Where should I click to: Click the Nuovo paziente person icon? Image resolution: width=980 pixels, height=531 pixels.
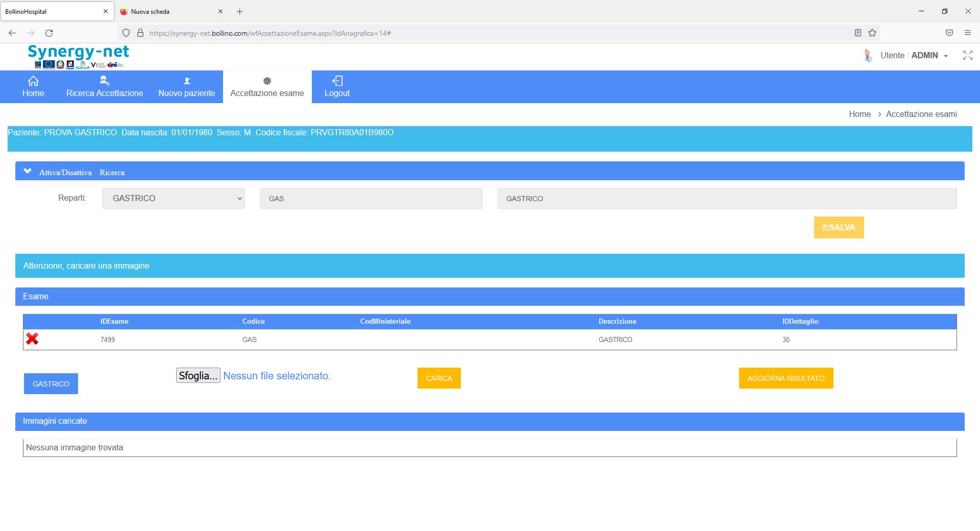pyautogui.click(x=187, y=81)
